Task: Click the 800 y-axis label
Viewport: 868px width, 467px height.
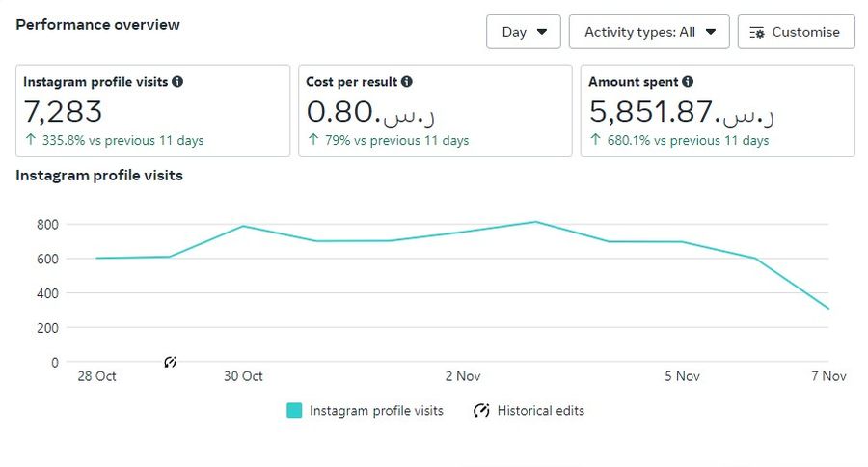Action: (x=47, y=225)
